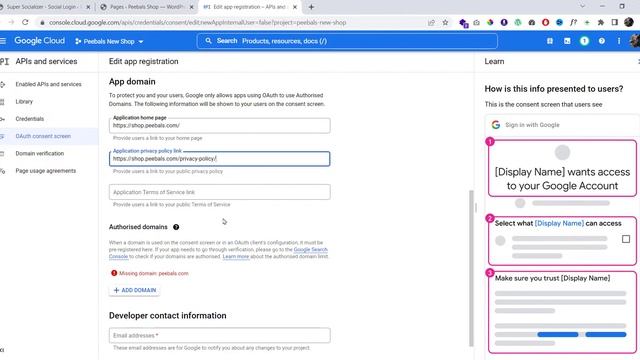Screen dimensions: 640x360
Task: Tick the checkbox in consent preview
Action: click(626, 239)
